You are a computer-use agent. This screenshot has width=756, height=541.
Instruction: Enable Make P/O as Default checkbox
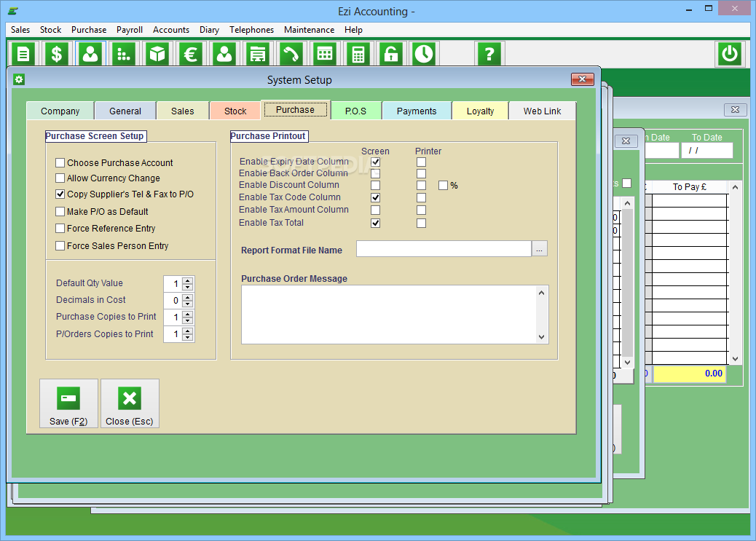[60, 211]
